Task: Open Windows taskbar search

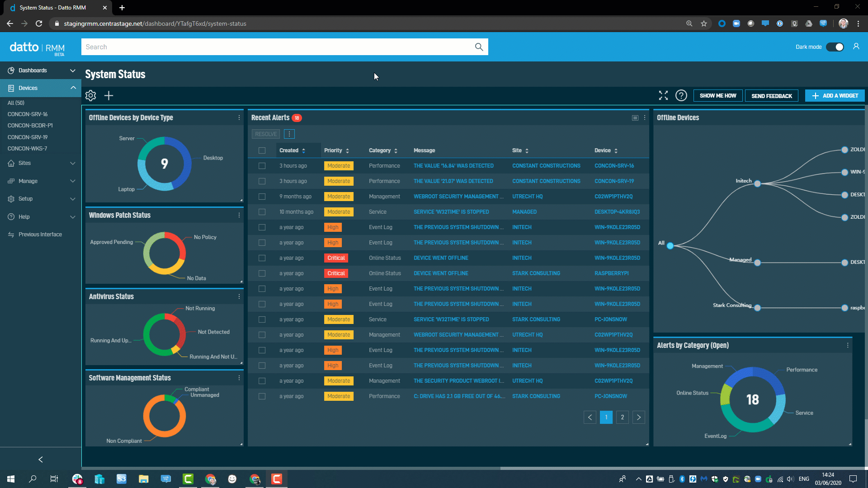Action: (x=33, y=479)
